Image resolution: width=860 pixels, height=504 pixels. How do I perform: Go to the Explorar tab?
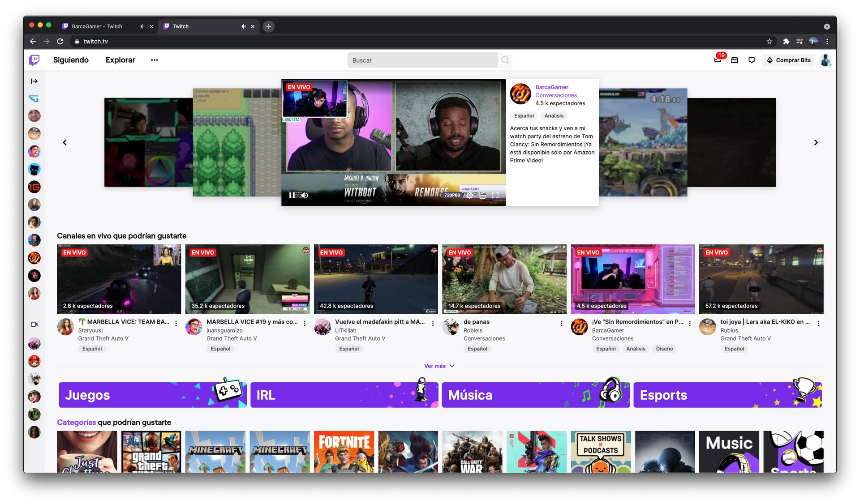[x=120, y=60]
